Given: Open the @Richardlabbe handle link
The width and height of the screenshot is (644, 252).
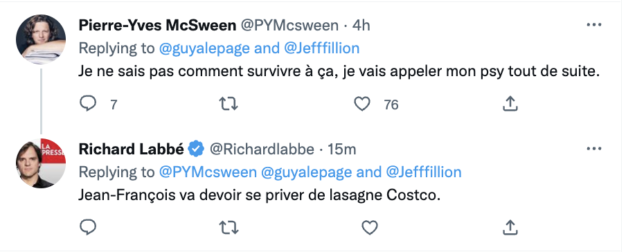Looking at the screenshot, I should 262,149.
